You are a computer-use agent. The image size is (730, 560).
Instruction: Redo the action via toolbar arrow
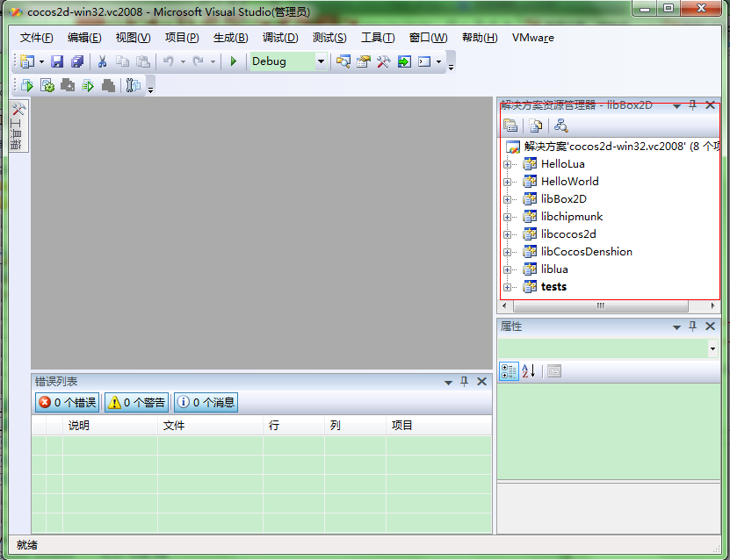[199, 61]
